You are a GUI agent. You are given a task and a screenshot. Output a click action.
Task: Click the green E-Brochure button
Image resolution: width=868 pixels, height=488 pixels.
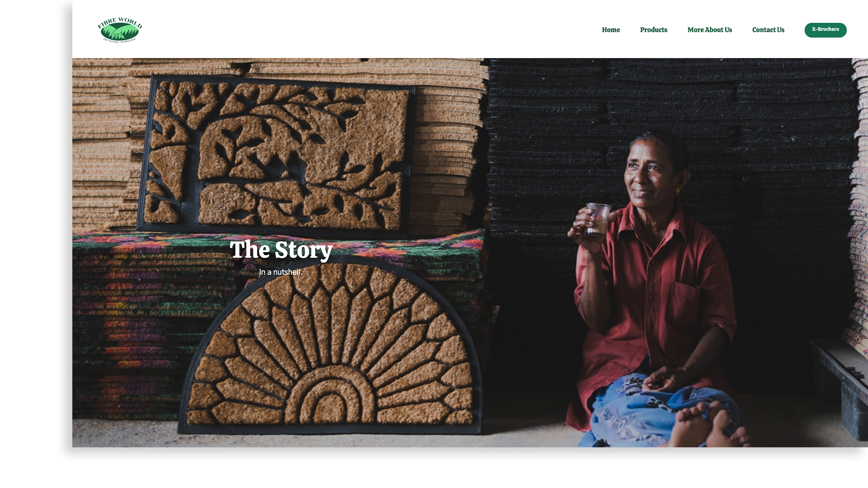(x=826, y=30)
